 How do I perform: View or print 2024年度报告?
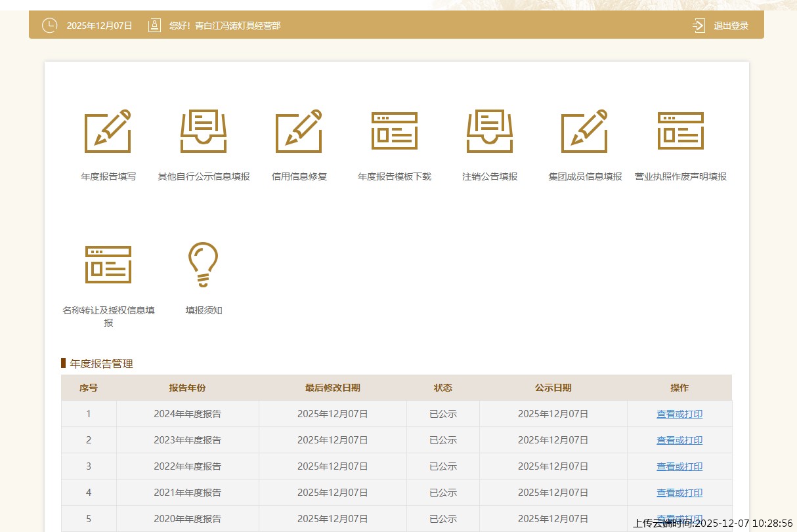(679, 414)
